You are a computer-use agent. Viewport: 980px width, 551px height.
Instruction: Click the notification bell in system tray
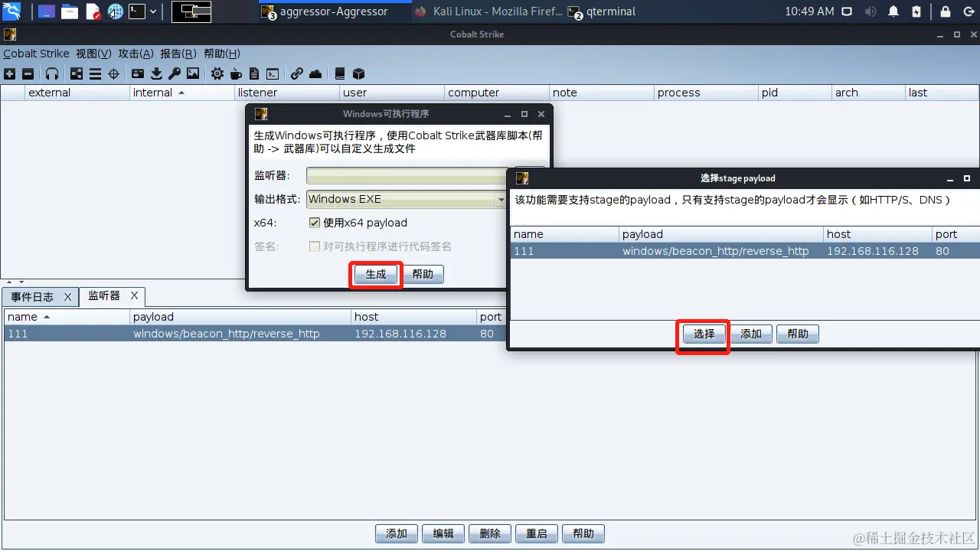pyautogui.click(x=893, y=11)
